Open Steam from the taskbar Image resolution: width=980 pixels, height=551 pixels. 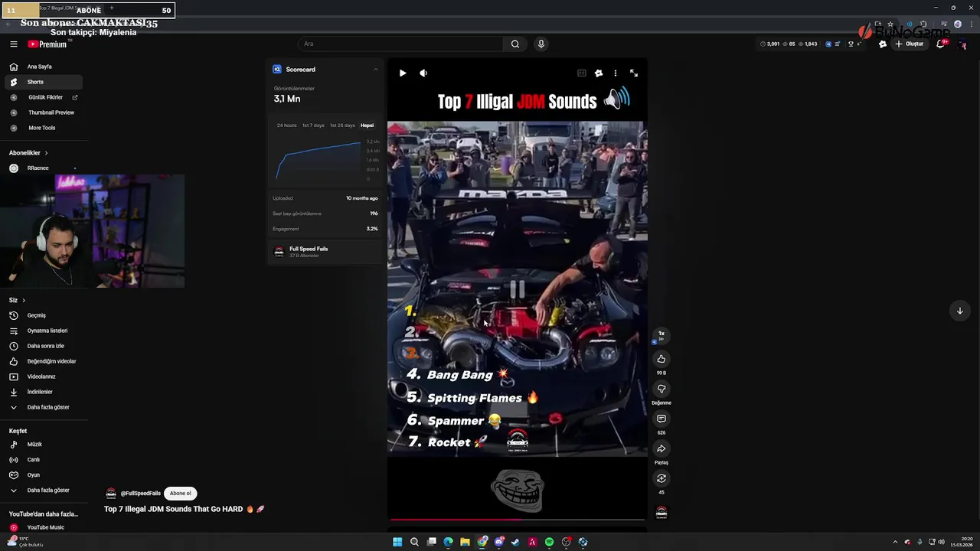pos(515,542)
